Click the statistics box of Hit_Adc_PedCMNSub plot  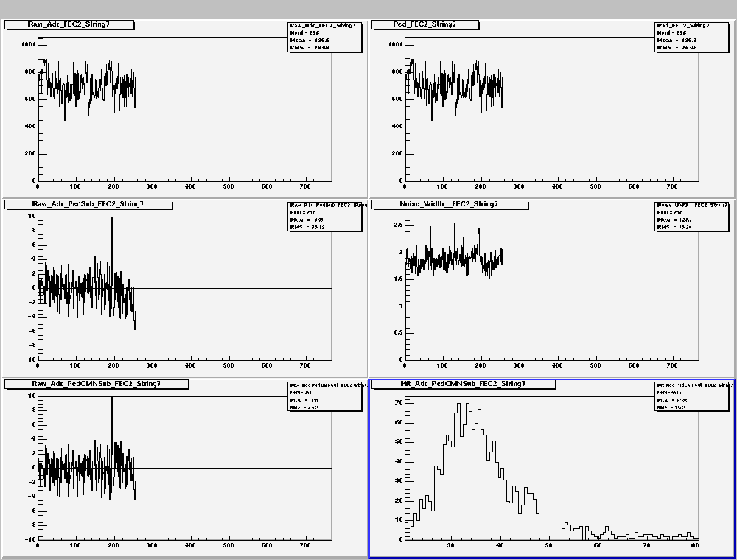[692, 396]
